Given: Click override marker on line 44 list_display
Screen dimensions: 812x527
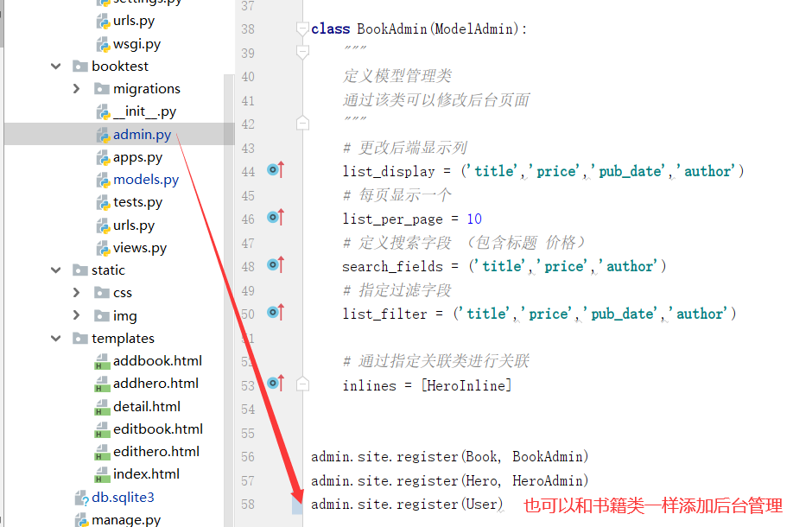Looking at the screenshot, I should point(276,170).
